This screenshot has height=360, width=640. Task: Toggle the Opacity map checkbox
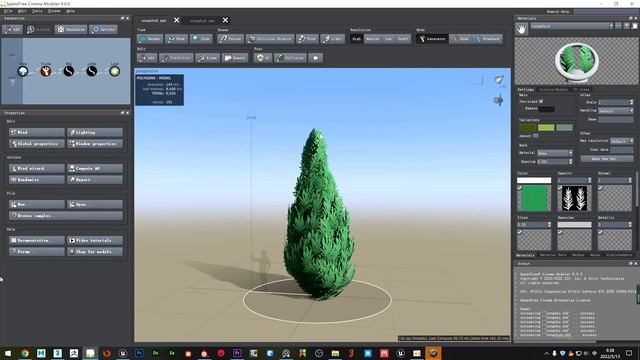[x=560, y=188]
